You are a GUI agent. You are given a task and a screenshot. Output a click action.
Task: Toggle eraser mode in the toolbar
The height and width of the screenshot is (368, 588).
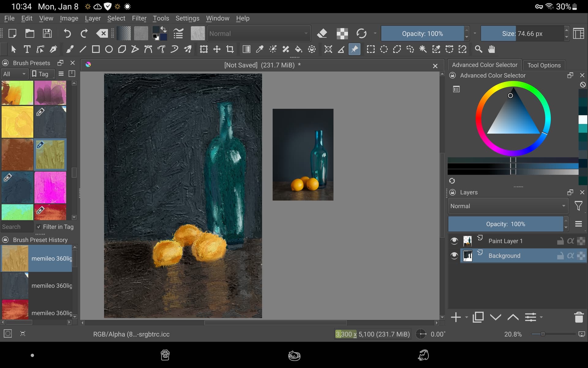coord(322,33)
